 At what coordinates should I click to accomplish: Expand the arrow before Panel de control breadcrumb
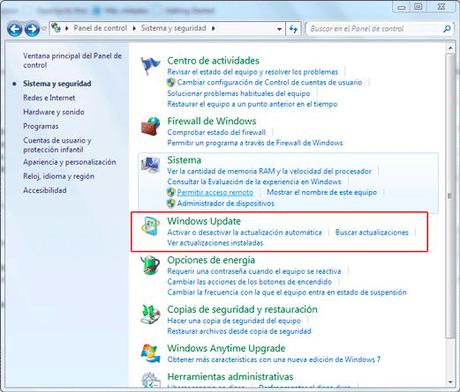pos(67,28)
